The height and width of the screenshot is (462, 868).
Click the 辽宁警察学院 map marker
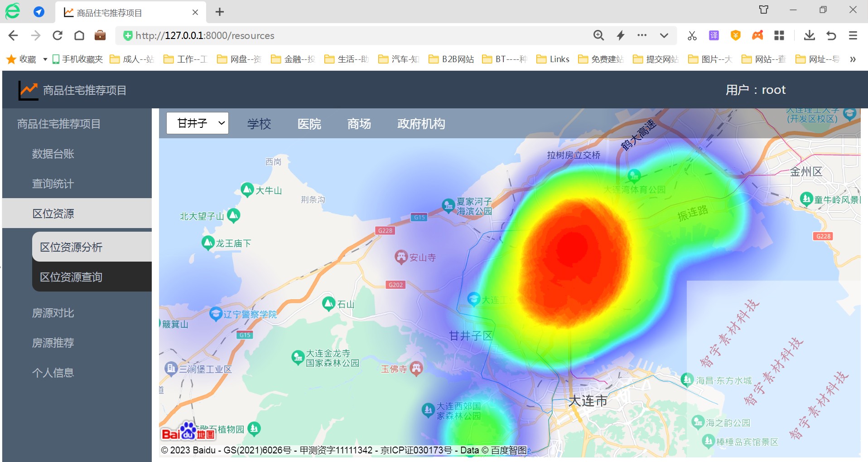click(x=216, y=314)
